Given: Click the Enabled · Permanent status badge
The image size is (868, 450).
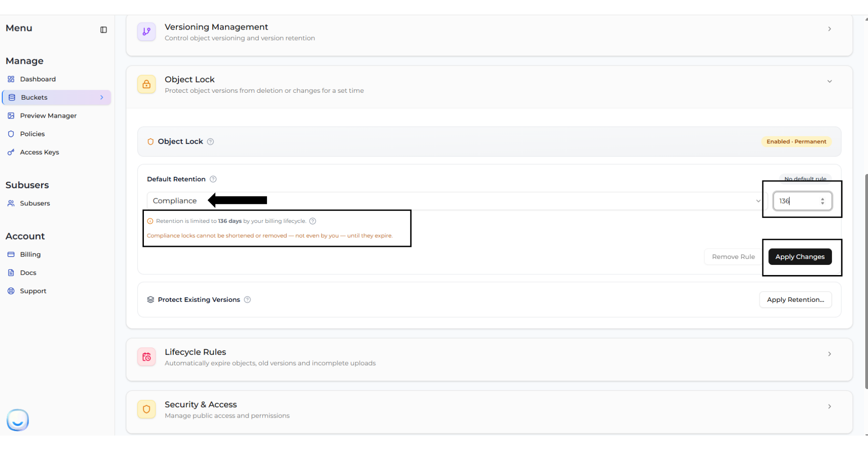Looking at the screenshot, I should pos(797,142).
